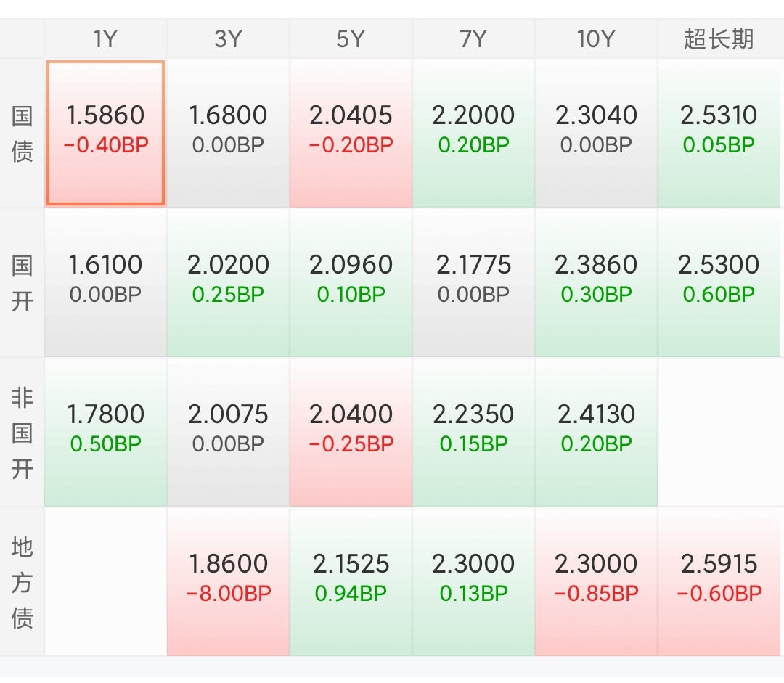Tap the 超长期 国债 cell 2.5310
This screenshot has width=784, height=683.
[x=719, y=133]
